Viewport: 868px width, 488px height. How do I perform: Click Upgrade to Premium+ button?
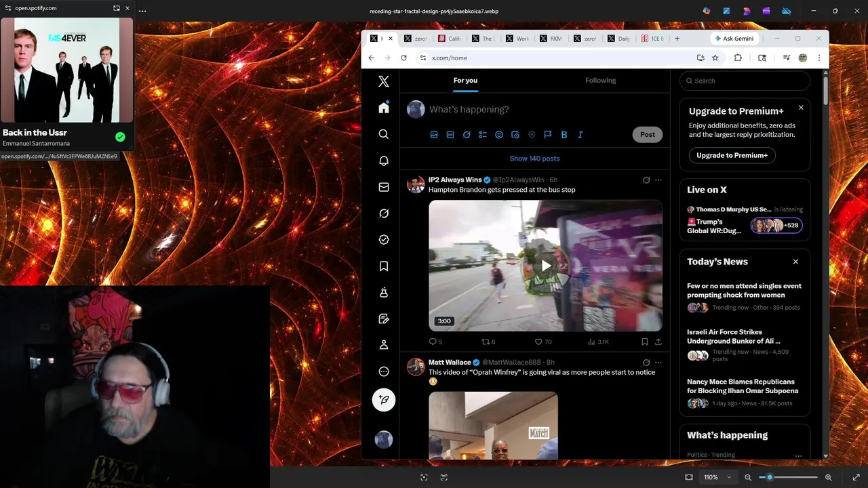pos(732,155)
